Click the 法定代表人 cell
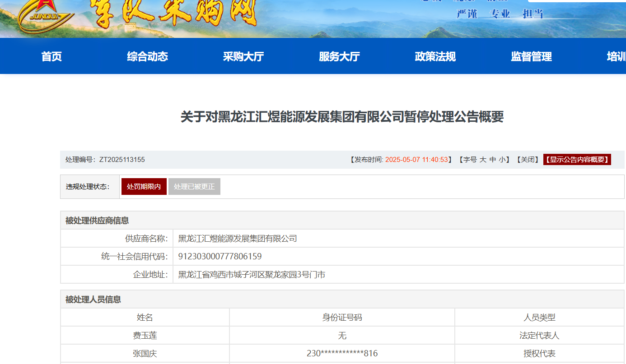Image resolution: width=626 pixels, height=364 pixels. tap(539, 336)
